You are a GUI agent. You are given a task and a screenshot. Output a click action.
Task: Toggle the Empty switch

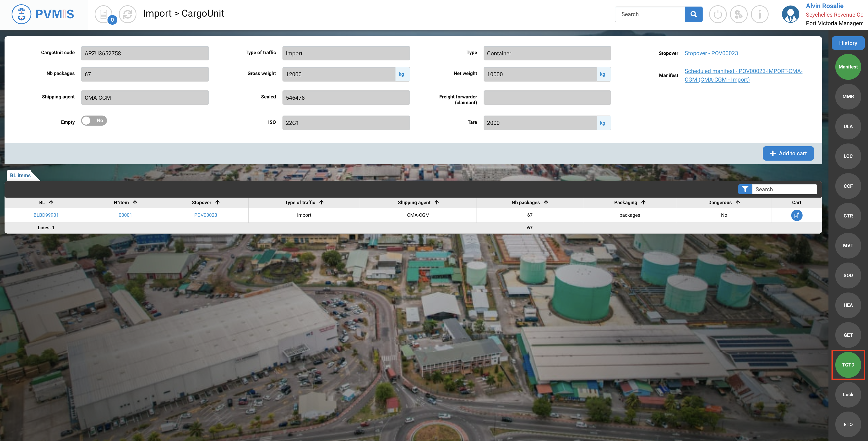coord(94,121)
